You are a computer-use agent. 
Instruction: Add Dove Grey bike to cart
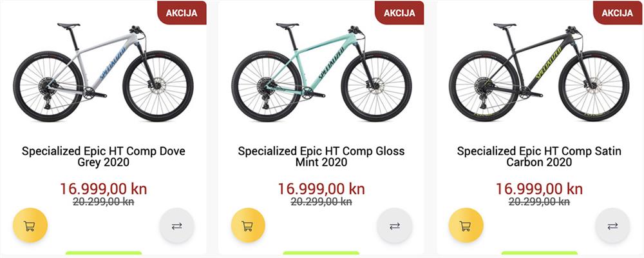pos(30,225)
